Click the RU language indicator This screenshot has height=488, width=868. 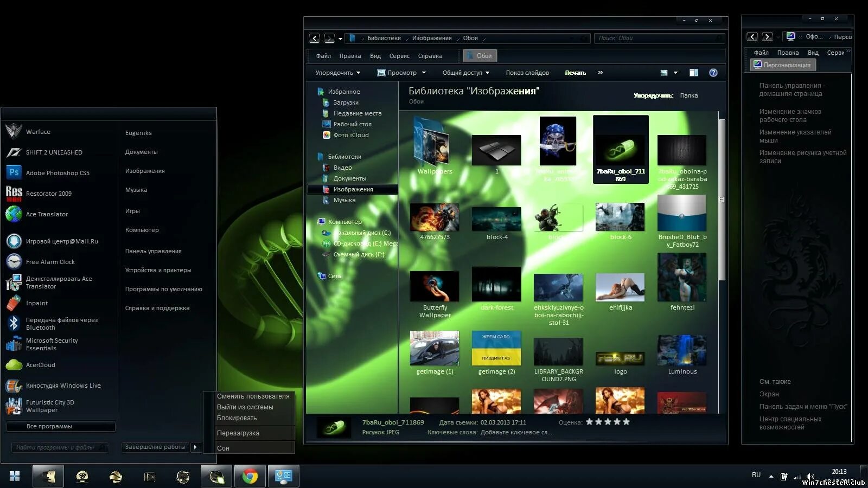[756, 475]
